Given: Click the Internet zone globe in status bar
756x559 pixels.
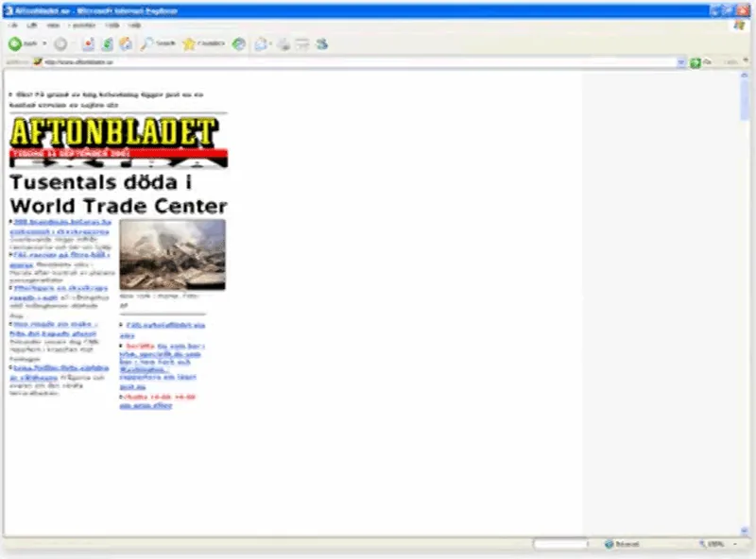Looking at the screenshot, I should pos(609,544).
